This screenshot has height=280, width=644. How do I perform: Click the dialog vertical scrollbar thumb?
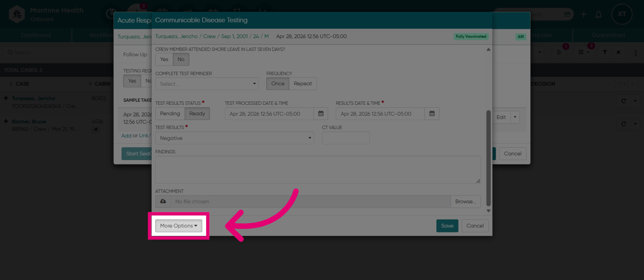488,158
